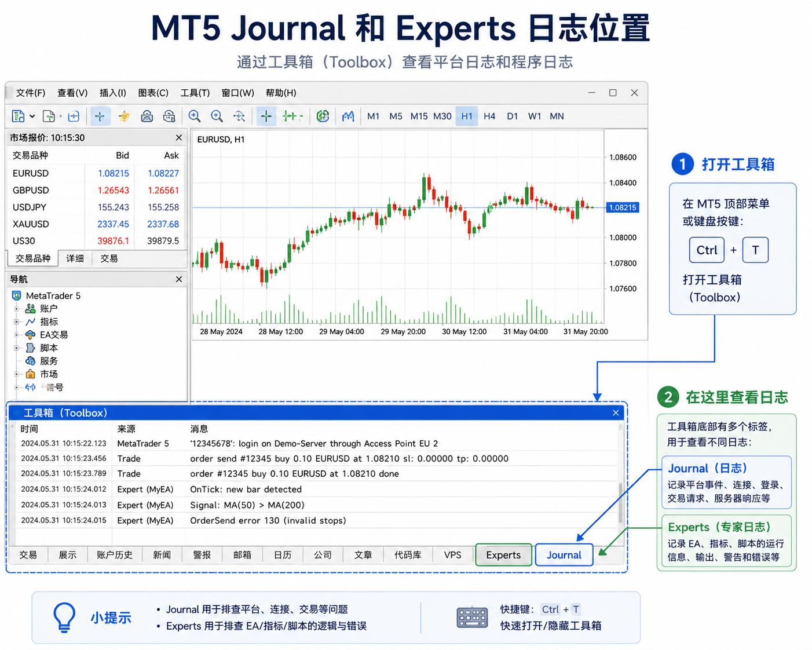The image size is (812, 650).
Task: Open the 插入(I) menu
Action: (x=113, y=93)
